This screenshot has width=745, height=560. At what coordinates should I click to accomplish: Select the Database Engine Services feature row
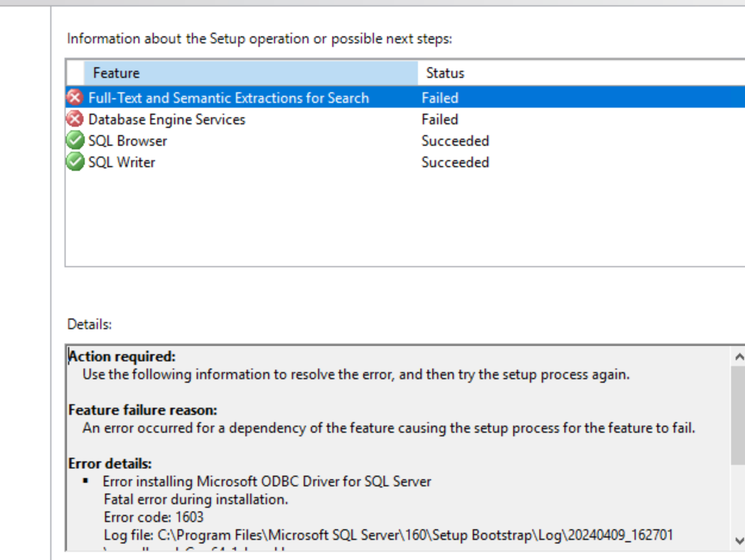(167, 120)
